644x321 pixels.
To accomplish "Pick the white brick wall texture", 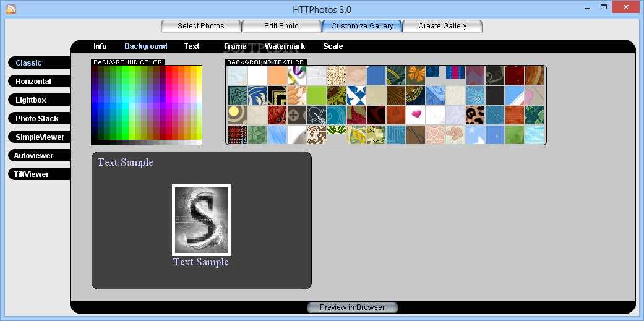I will [317, 75].
